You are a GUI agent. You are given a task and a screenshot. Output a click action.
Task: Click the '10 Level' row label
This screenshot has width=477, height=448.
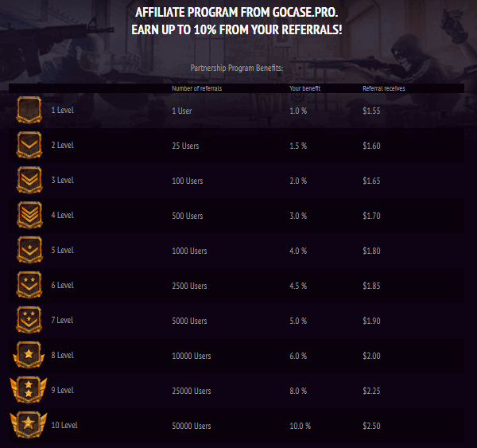click(64, 426)
